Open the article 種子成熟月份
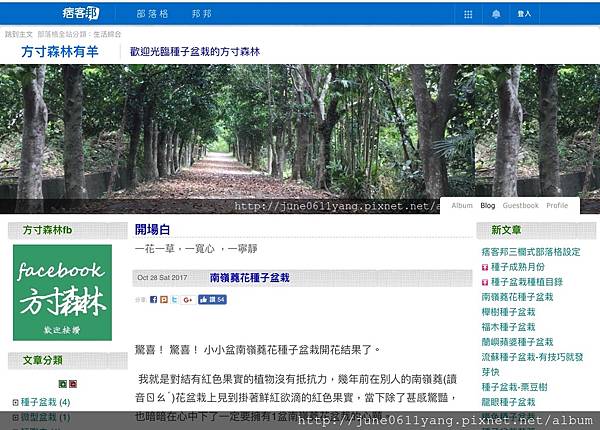This screenshot has height=430, width=600. [517, 267]
